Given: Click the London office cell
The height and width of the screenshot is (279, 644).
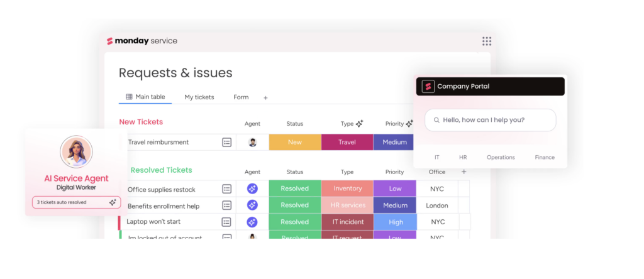Looking at the screenshot, I should pyautogui.click(x=437, y=205).
